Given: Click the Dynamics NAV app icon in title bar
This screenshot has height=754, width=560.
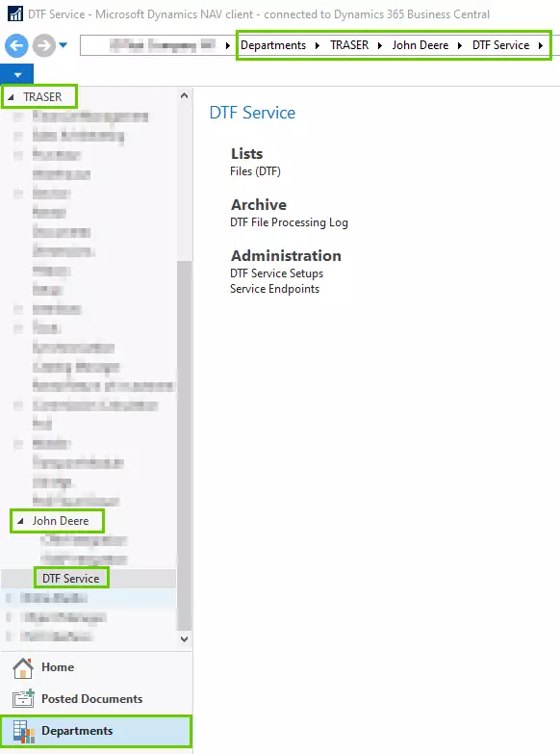Looking at the screenshot, I should (x=15, y=13).
